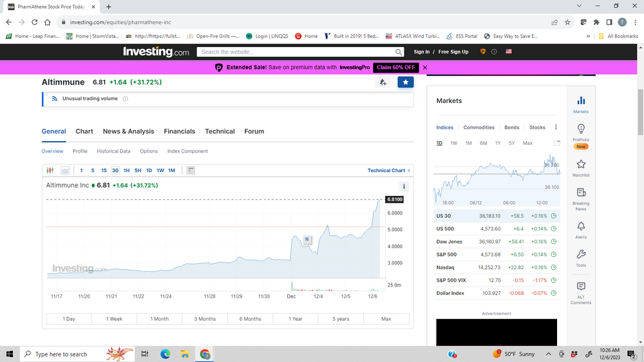Switch chart to area view icon
Image resolution: width=644 pixels, height=362 pixels.
point(65,171)
